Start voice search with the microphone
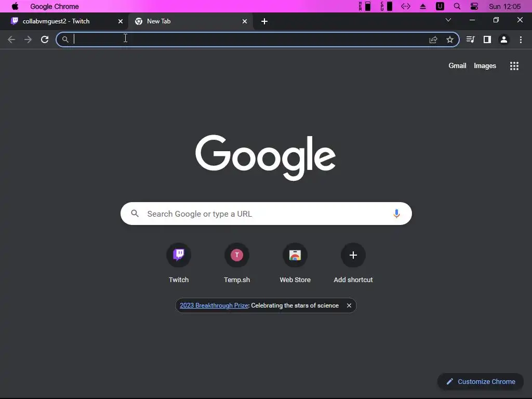This screenshot has height=399, width=532. coord(396,214)
